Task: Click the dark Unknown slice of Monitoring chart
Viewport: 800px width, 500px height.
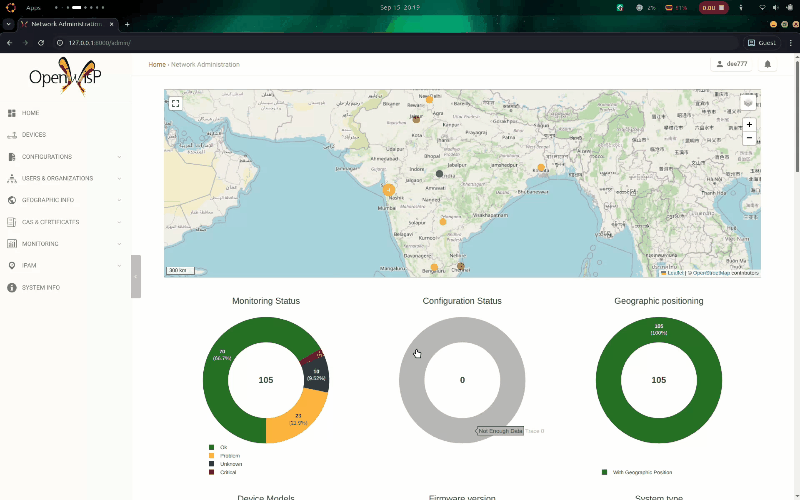Action: pos(317,377)
